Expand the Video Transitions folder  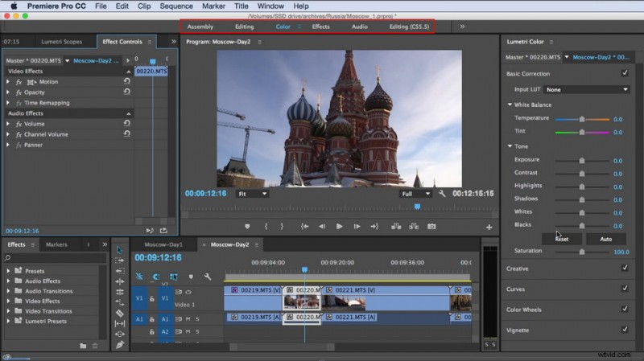pos(8,311)
